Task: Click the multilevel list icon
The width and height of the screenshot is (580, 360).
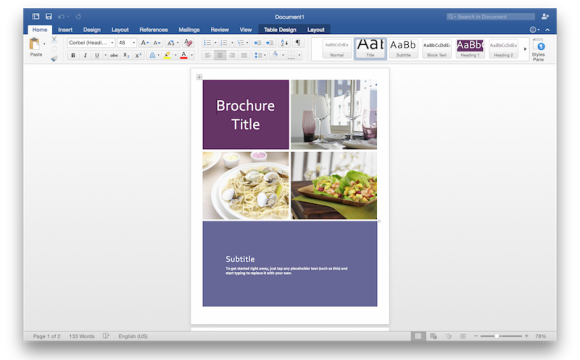Action: tap(240, 43)
